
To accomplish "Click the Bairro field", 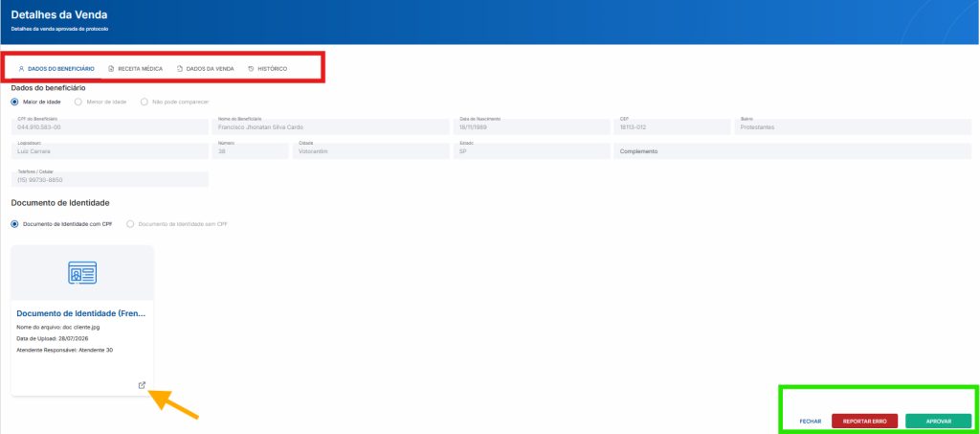I will click(853, 127).
